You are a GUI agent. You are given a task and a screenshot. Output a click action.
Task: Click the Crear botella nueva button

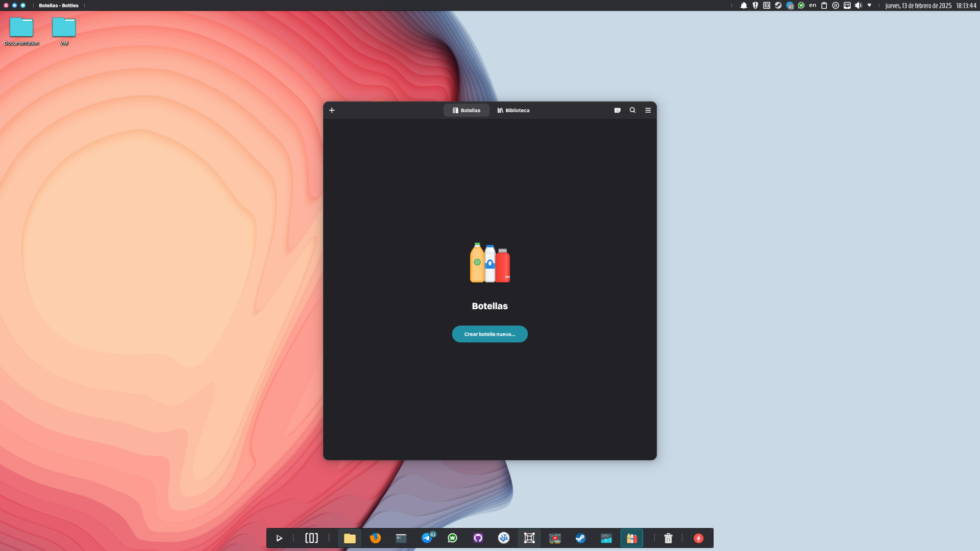point(490,334)
